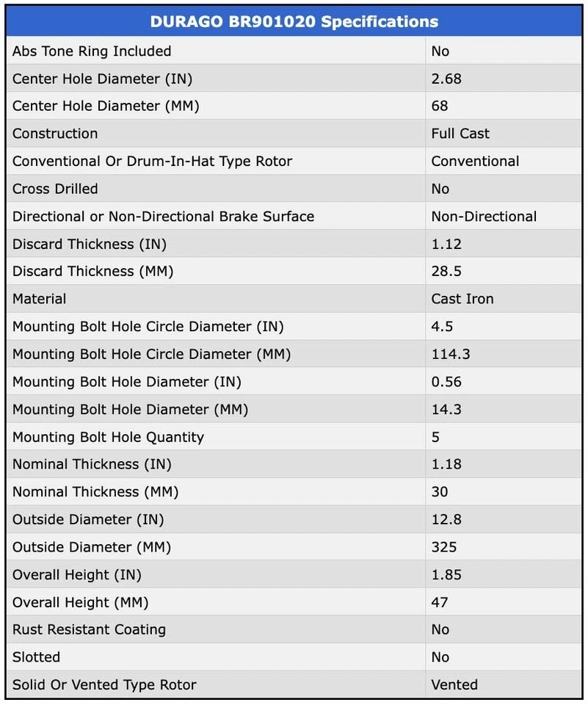Select the Cast Iron material value
The image size is (588, 705).
[462, 299]
